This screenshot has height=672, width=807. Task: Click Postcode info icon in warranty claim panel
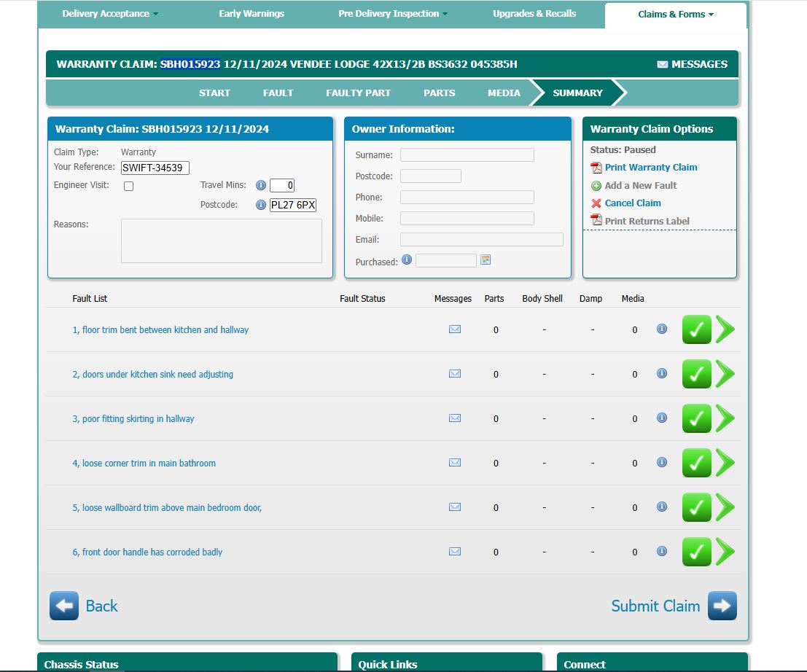pyautogui.click(x=261, y=205)
